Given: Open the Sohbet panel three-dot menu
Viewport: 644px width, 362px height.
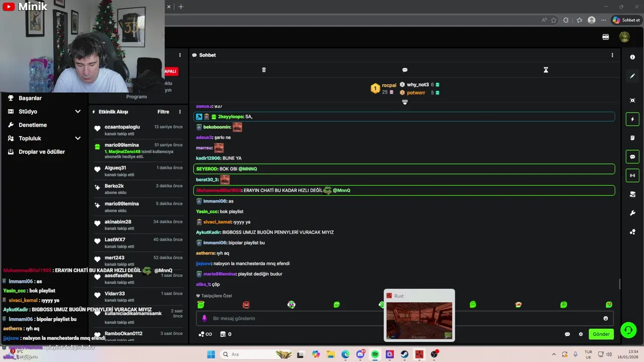Looking at the screenshot, I should point(612,55).
